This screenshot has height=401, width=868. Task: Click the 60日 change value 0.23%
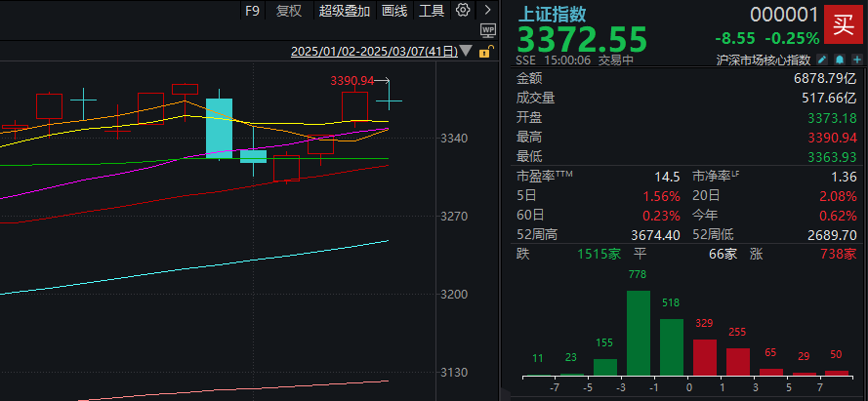pyautogui.click(x=662, y=216)
